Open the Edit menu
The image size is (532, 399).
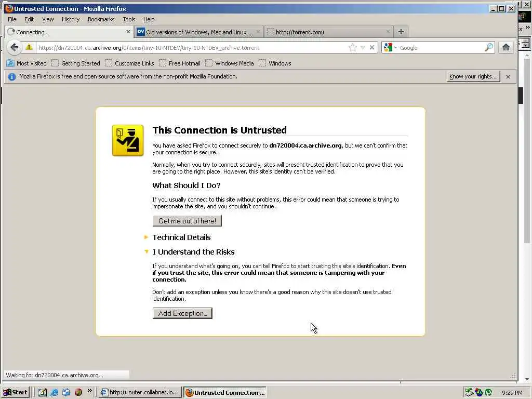tap(29, 19)
